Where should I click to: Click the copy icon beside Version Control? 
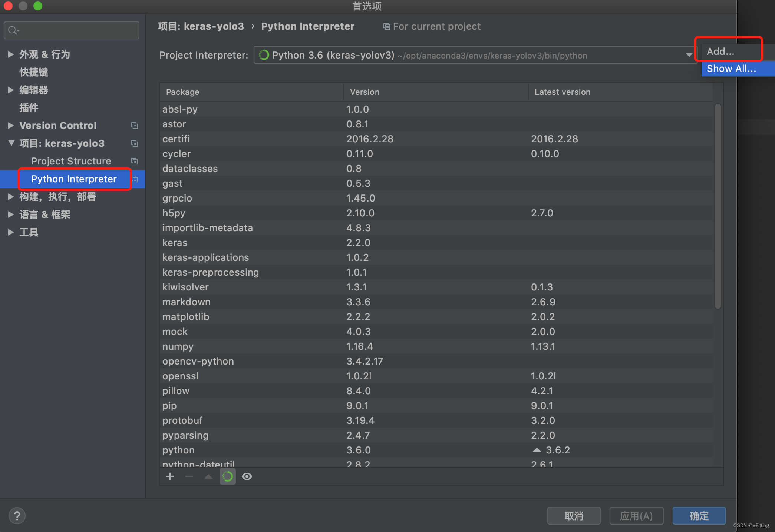coord(135,126)
